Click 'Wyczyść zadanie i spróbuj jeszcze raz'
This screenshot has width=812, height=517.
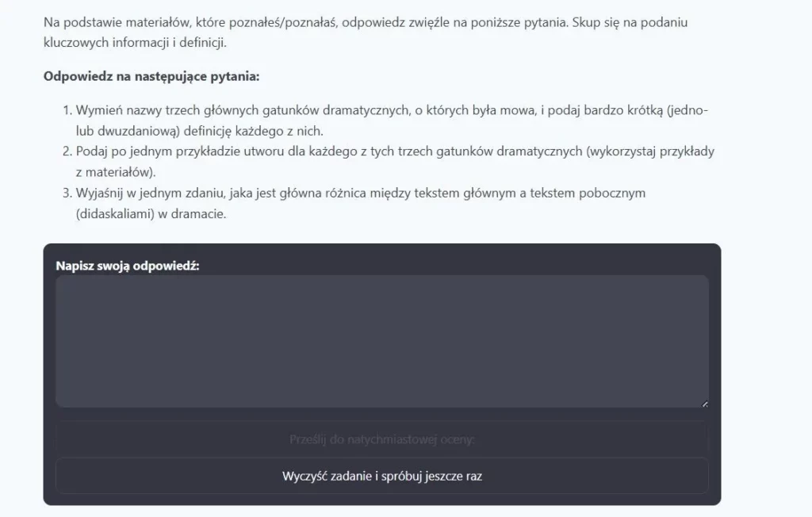point(381,477)
